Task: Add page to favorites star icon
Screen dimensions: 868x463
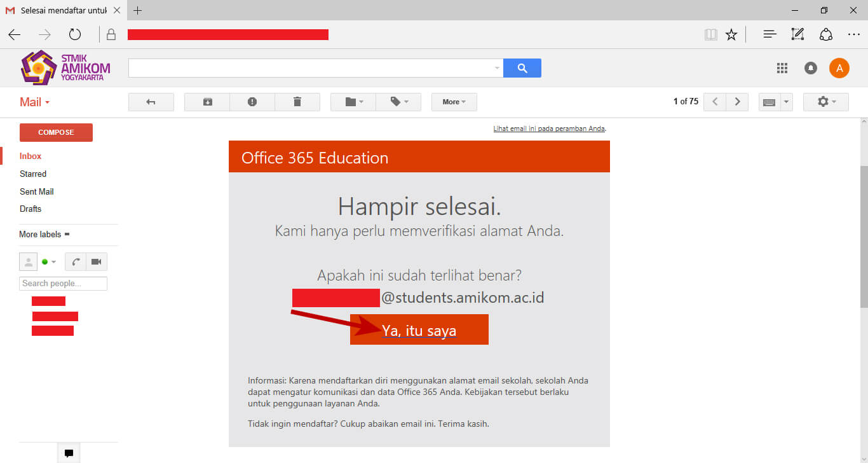Action: [x=731, y=34]
